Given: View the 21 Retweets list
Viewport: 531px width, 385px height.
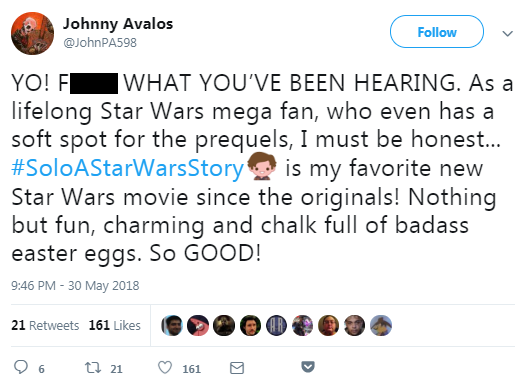Looking at the screenshot, I should pos(45,325).
